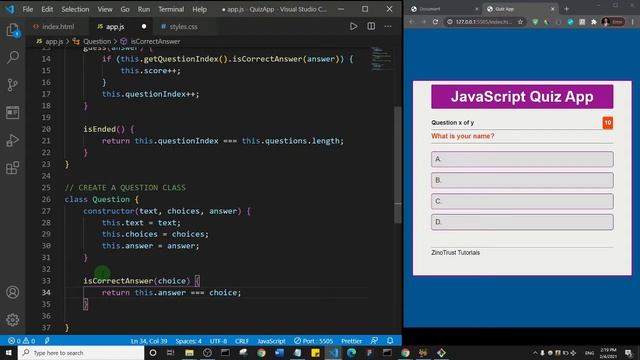Change end of line sequence CRLF

pyautogui.click(x=242, y=341)
